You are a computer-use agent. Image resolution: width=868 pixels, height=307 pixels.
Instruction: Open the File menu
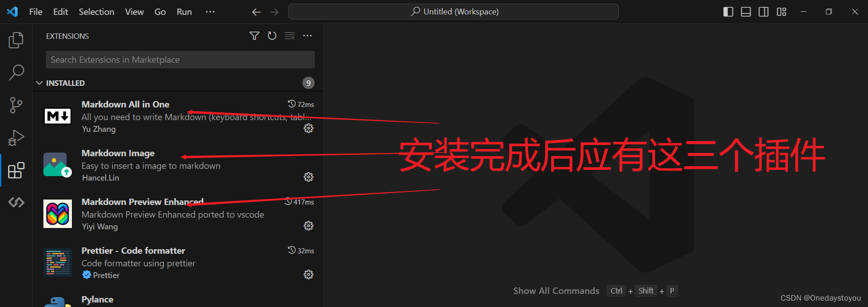pyautogui.click(x=36, y=12)
